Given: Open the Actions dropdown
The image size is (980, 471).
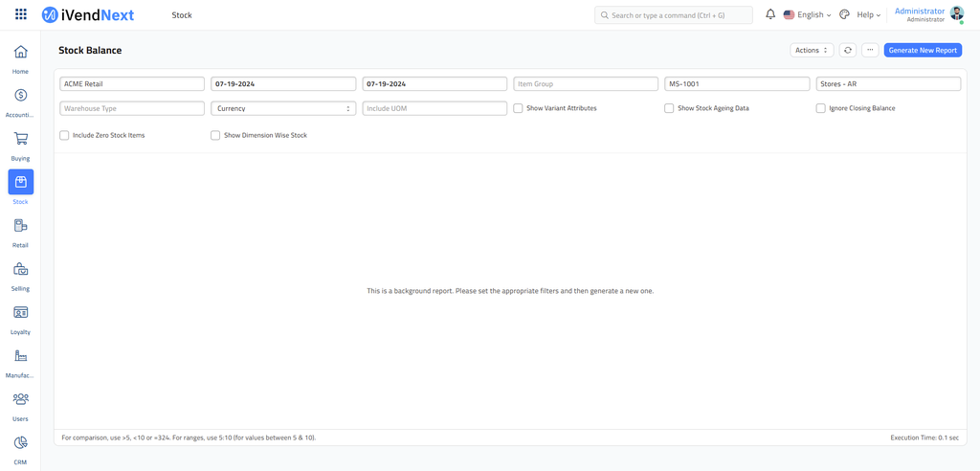Looking at the screenshot, I should point(812,50).
